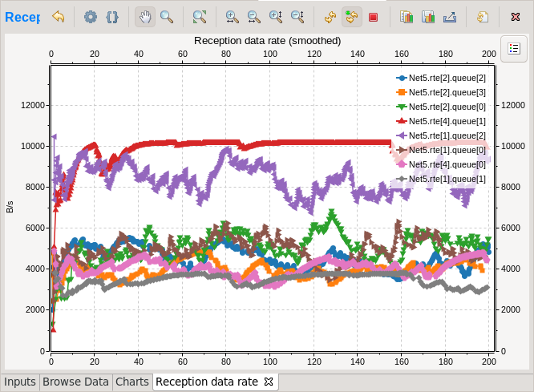The width and height of the screenshot is (534, 392).
Task: Open the Charts tab
Action: click(132, 382)
